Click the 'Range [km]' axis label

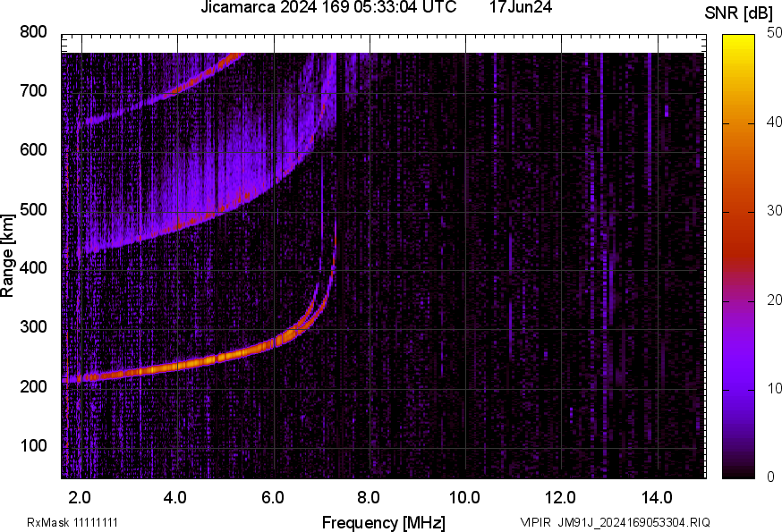(x=7, y=256)
